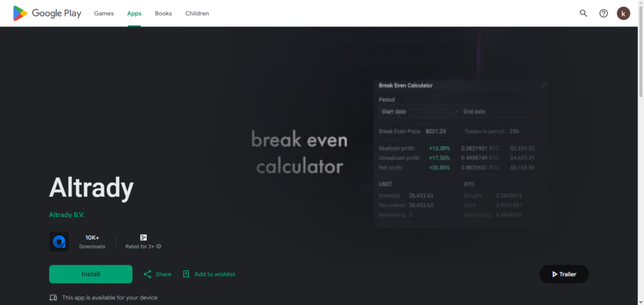644x305 pixels.
Task: Click 'This app is available for your device'
Action: click(109, 297)
